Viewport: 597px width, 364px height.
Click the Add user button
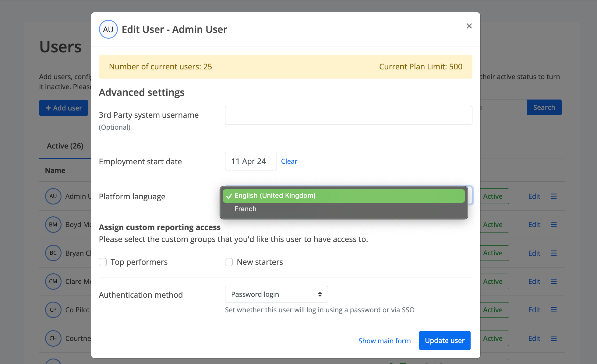(64, 107)
